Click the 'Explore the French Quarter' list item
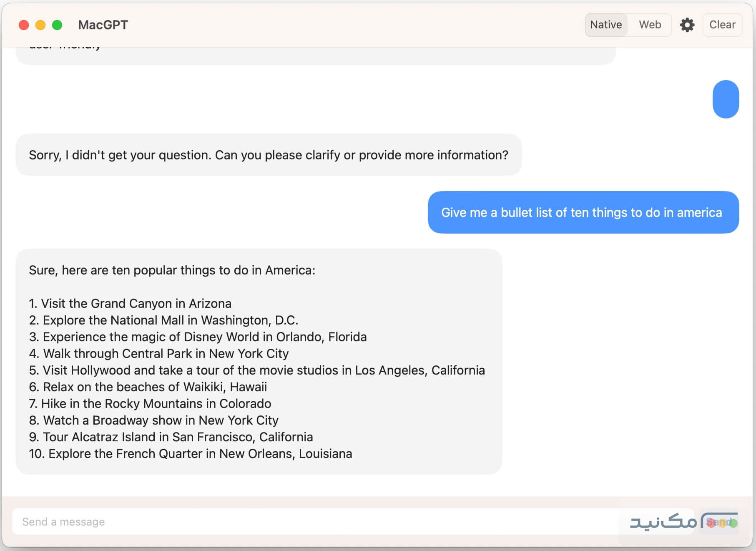This screenshot has height=551, width=756. tap(191, 453)
